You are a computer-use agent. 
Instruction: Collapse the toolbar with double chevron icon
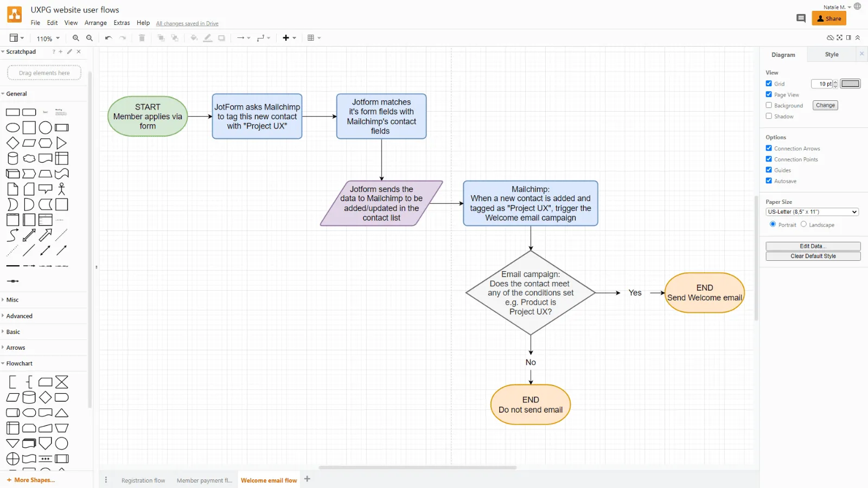(x=858, y=37)
